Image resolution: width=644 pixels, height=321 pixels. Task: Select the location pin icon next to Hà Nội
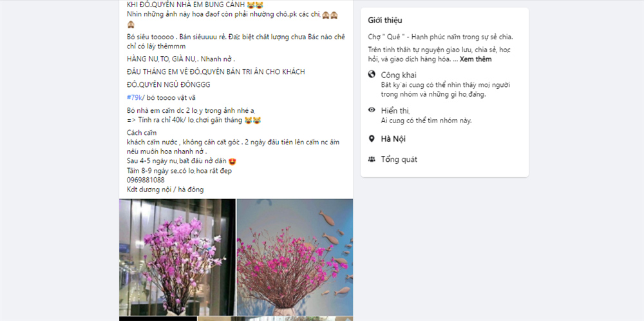(372, 139)
